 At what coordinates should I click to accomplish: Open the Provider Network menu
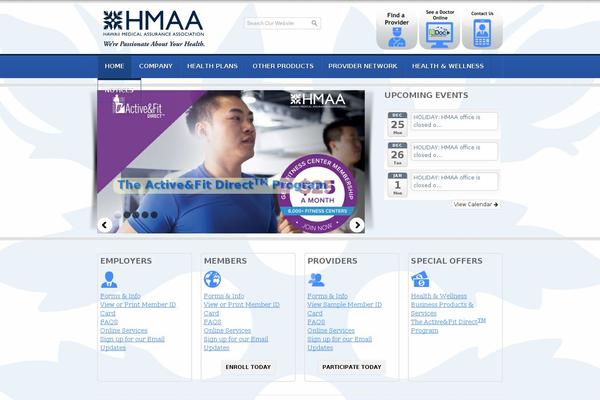(x=362, y=66)
